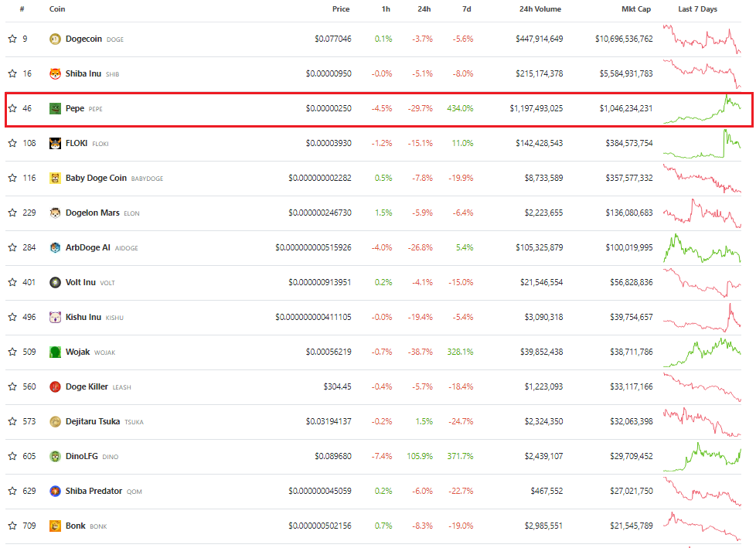Click the Pepe frog logo

click(x=56, y=108)
